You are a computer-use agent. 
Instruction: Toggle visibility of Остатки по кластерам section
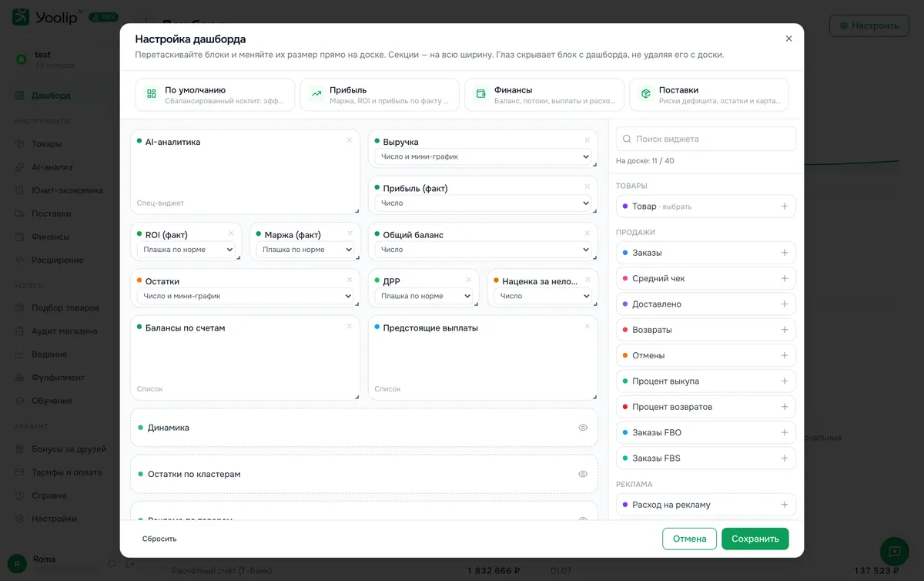point(583,474)
